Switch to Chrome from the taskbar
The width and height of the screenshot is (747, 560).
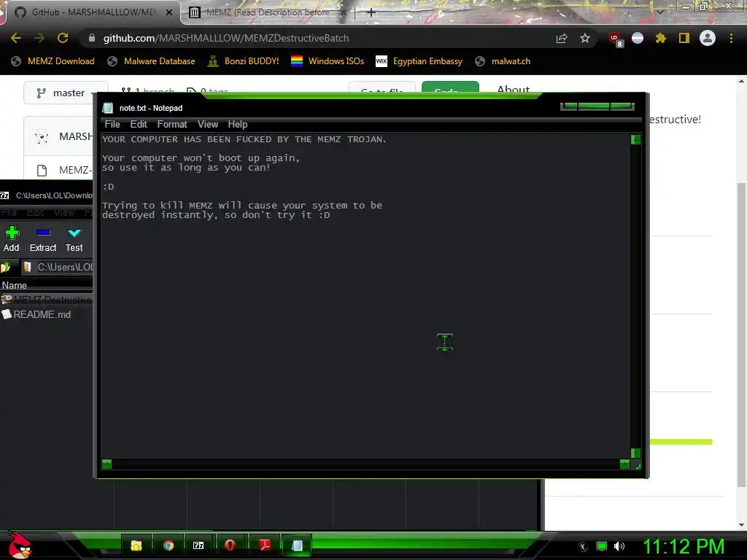pos(169,545)
